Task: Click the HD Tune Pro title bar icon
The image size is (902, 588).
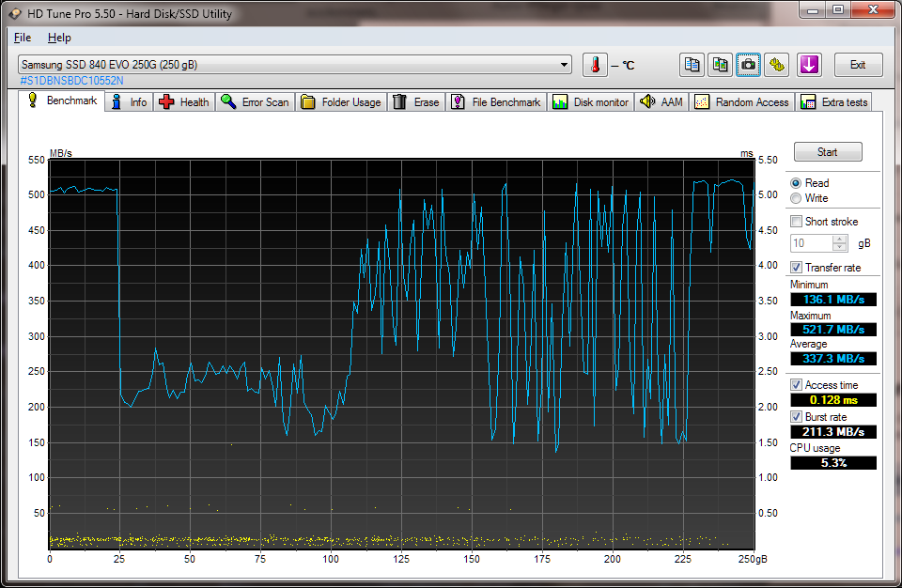Action: (15, 13)
